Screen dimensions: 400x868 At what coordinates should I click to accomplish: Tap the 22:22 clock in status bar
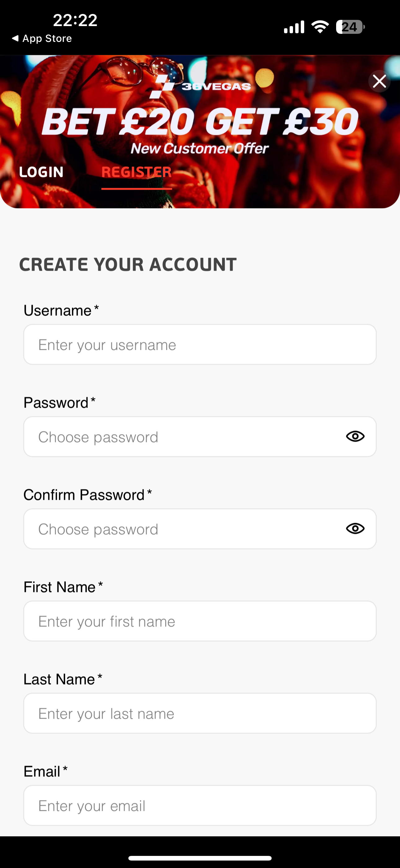point(75,20)
